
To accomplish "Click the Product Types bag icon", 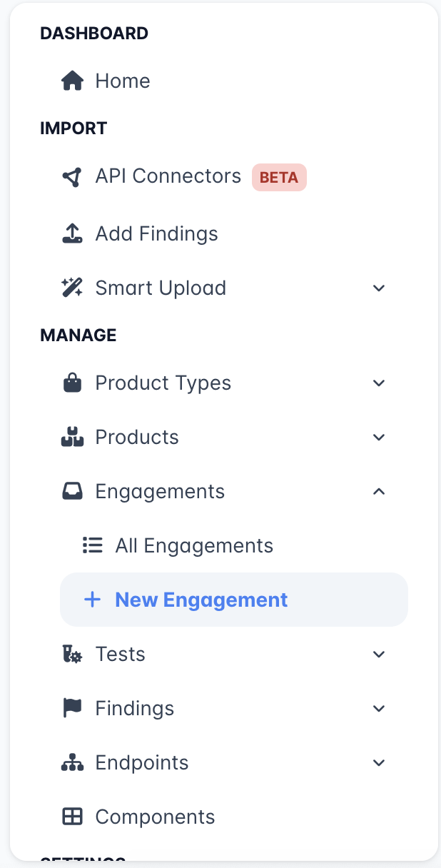I will tap(73, 383).
